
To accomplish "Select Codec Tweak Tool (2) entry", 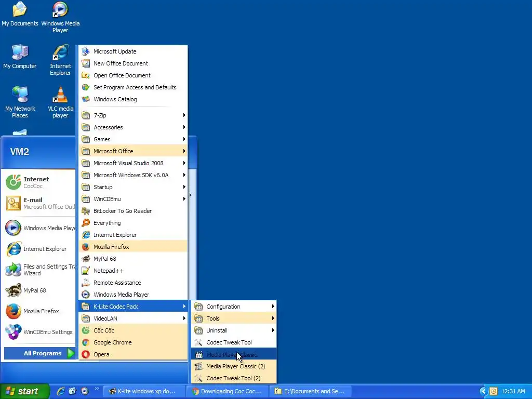I will tap(234, 378).
